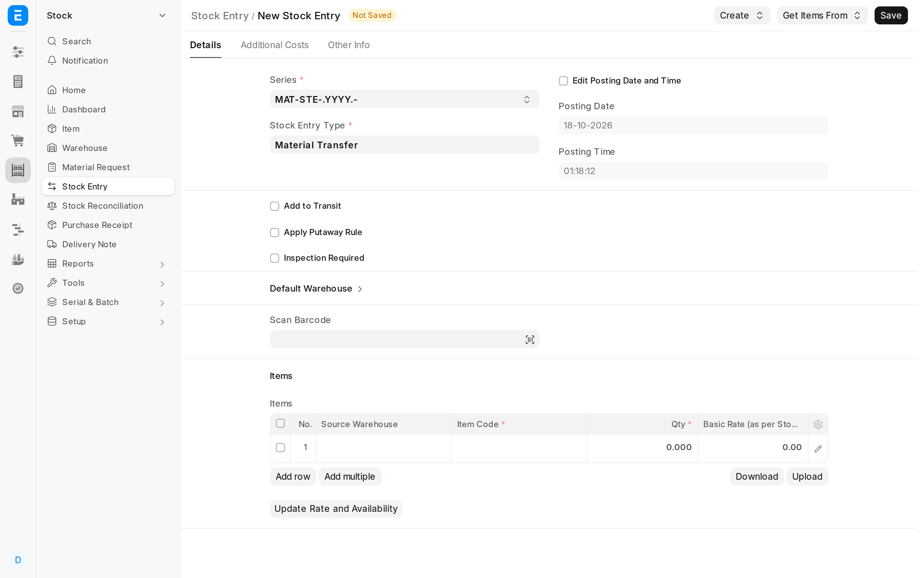
Task: Check the Add to Transit box
Action: 275,206
